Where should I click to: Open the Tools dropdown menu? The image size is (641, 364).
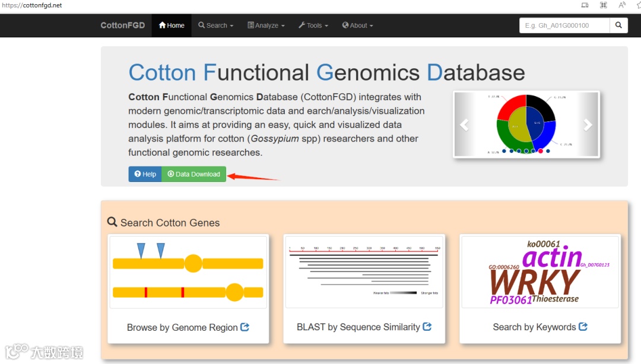point(313,25)
